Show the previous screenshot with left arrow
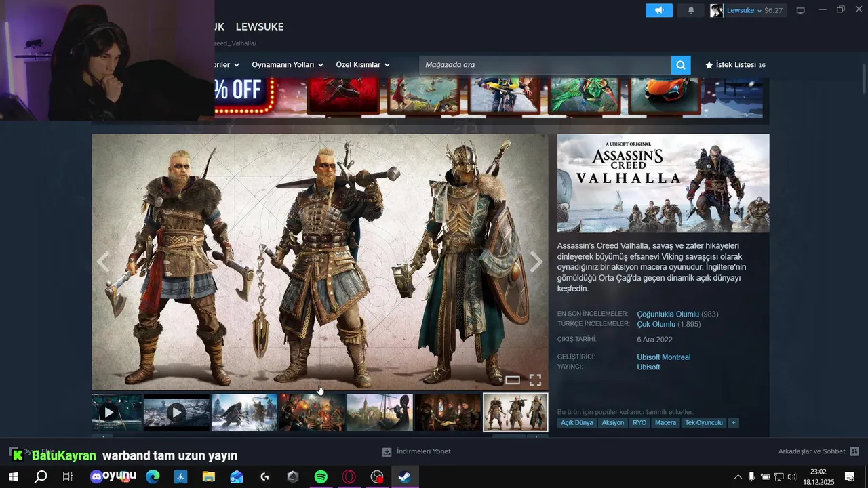This screenshot has height=488, width=868. click(103, 262)
